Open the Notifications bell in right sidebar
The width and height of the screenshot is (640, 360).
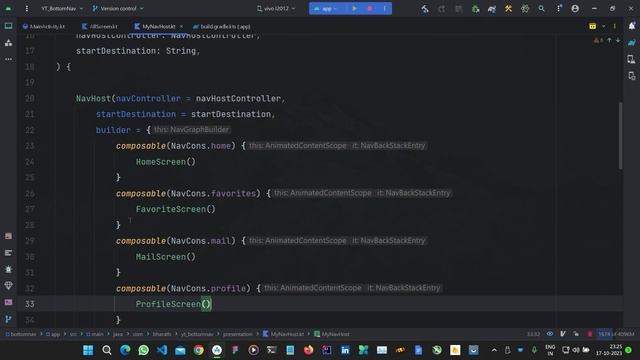click(x=632, y=26)
